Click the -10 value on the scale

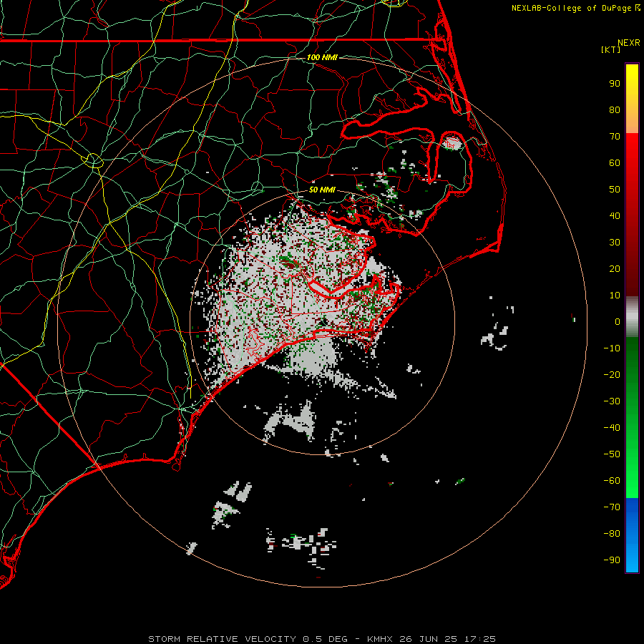coord(612,348)
